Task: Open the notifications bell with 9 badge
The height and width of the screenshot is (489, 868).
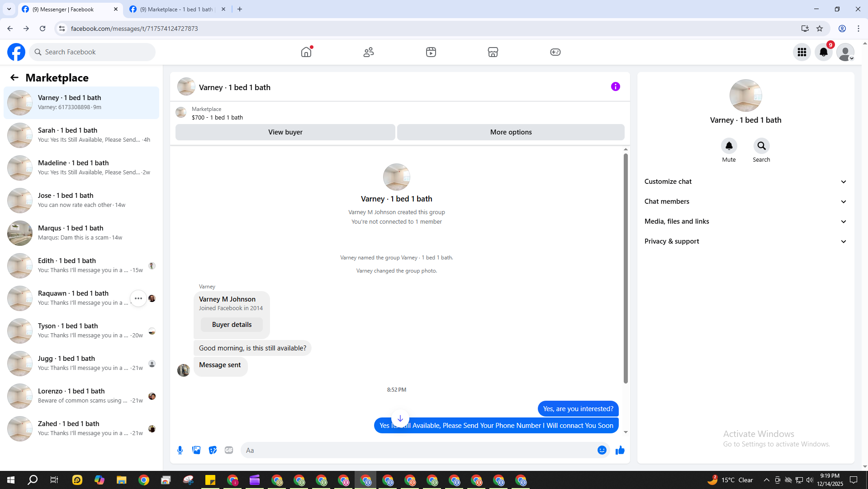Action: tap(824, 52)
